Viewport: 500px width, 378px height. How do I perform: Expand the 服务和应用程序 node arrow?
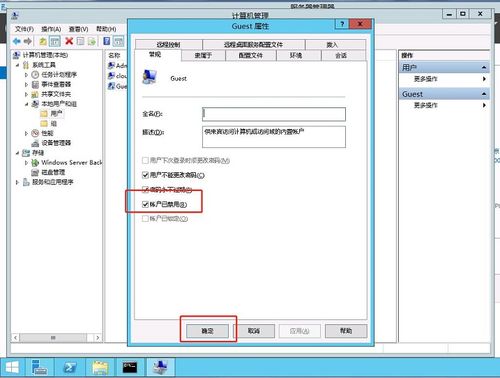coord(17,182)
